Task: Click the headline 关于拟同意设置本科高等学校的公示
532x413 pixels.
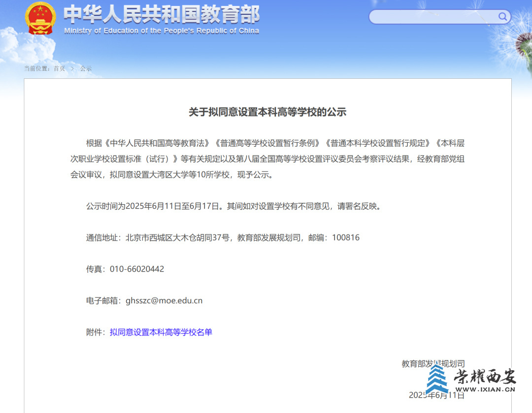Action: pos(267,112)
